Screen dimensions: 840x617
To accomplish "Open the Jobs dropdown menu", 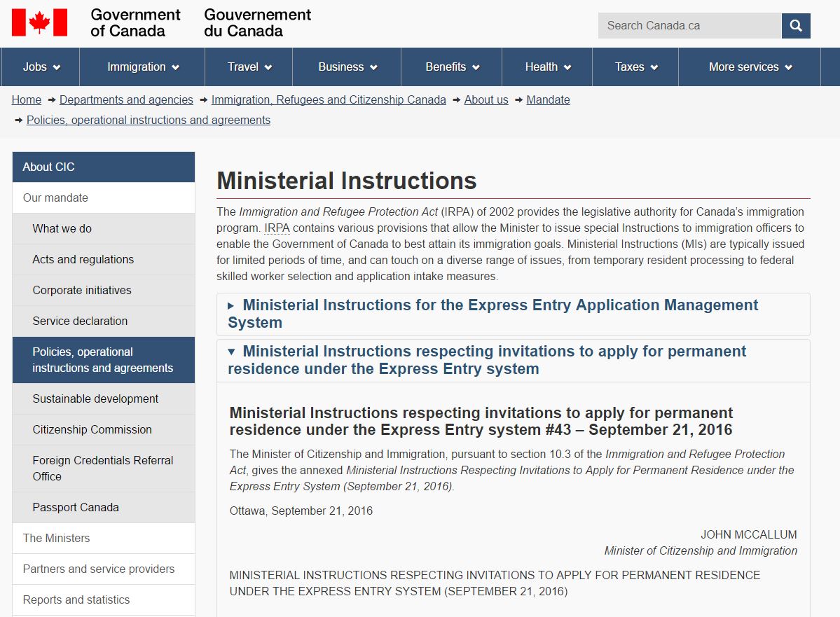I will (x=41, y=67).
